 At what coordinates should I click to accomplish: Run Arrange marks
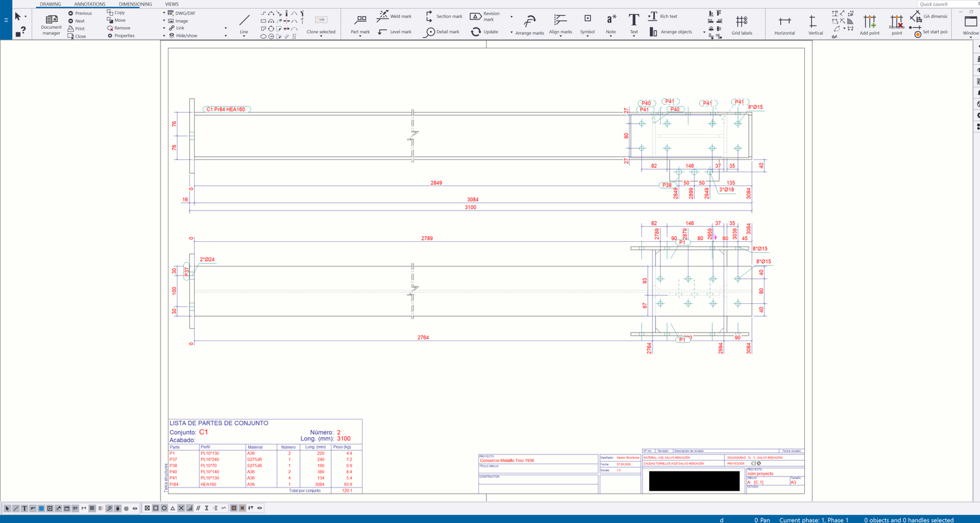click(530, 24)
